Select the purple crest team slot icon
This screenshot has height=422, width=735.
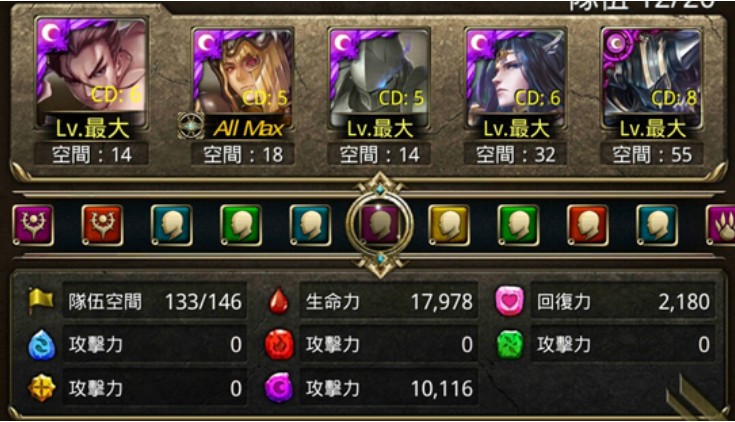tap(33, 226)
